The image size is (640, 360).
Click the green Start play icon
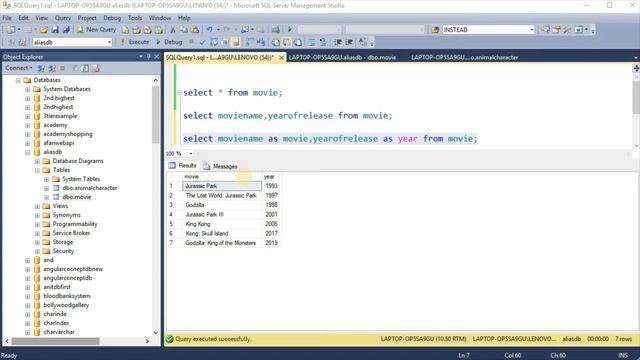[290, 30]
